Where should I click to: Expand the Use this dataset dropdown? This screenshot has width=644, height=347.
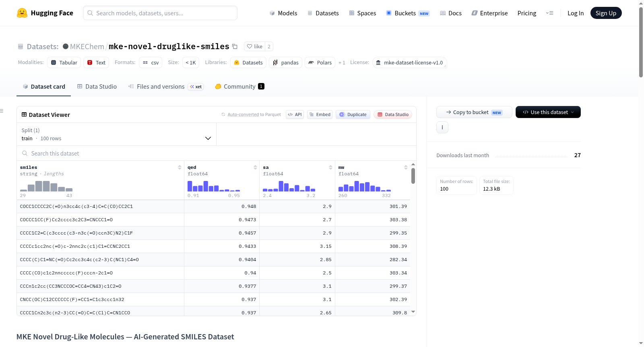548,112
